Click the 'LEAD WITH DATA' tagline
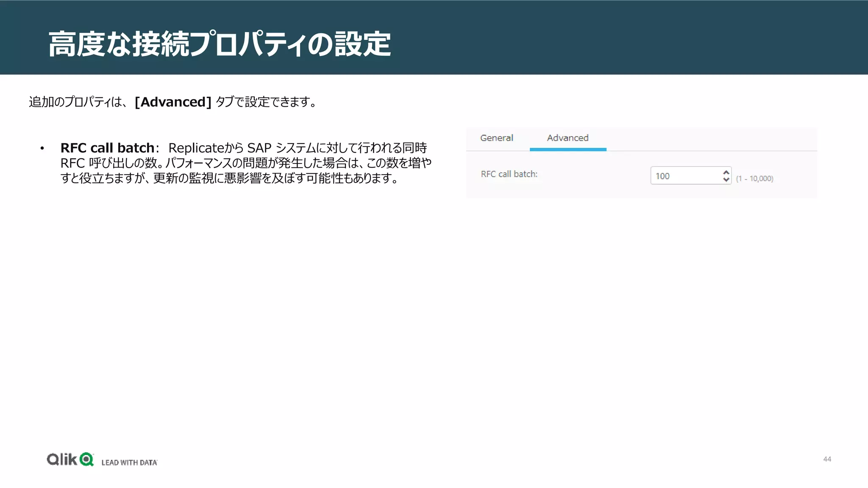The image size is (868, 488). pos(129,463)
